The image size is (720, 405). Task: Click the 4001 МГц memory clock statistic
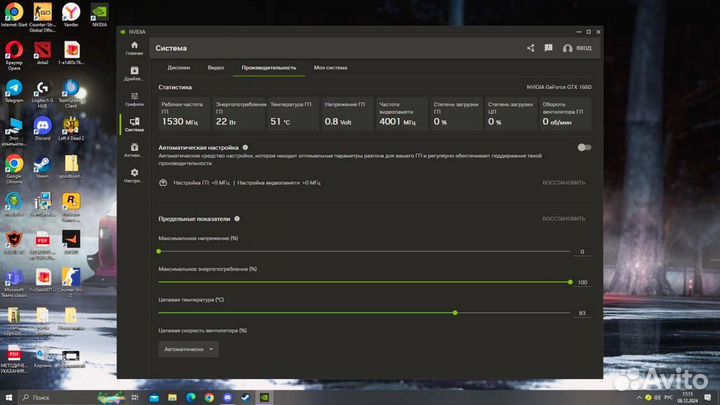click(402, 114)
